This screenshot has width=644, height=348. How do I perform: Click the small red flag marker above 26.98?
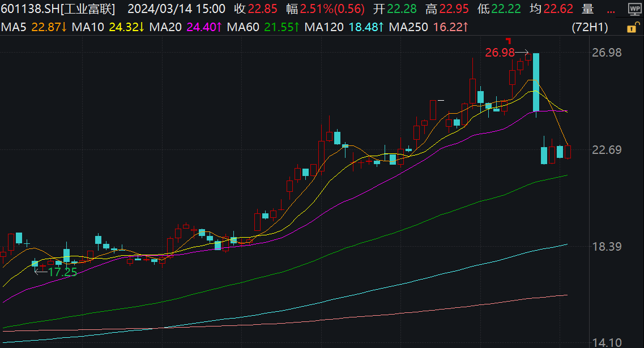click(508, 40)
